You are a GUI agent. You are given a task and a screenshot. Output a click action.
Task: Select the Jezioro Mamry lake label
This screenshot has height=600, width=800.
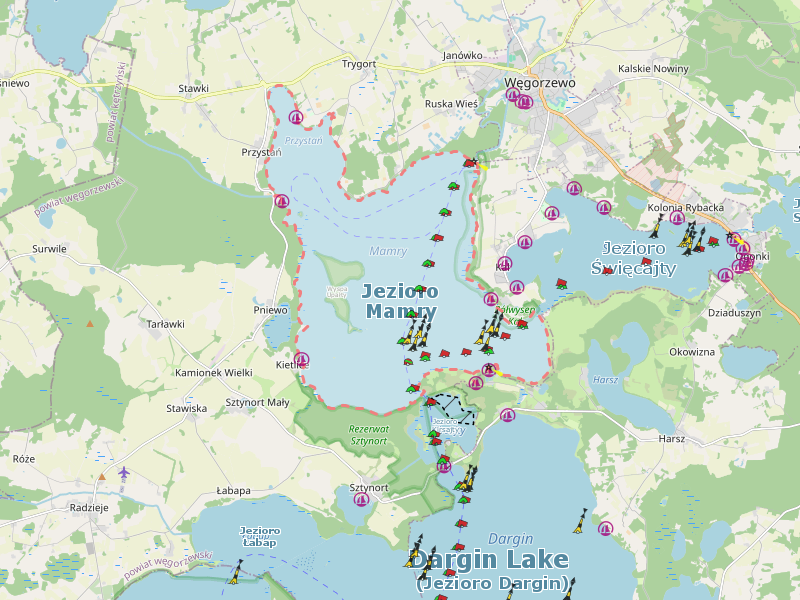point(400,301)
